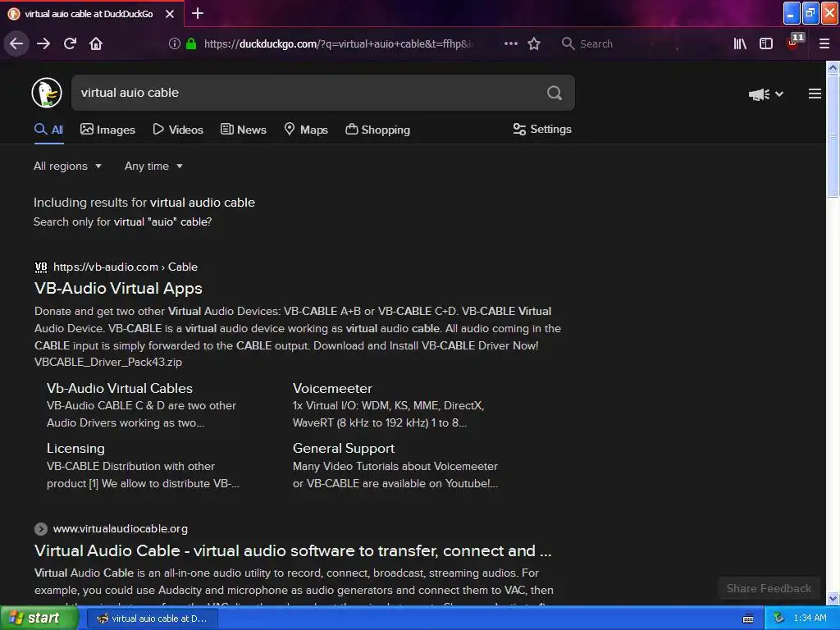Click the keyboard icon in the taskbar
The width and height of the screenshot is (840, 630).
point(748,619)
